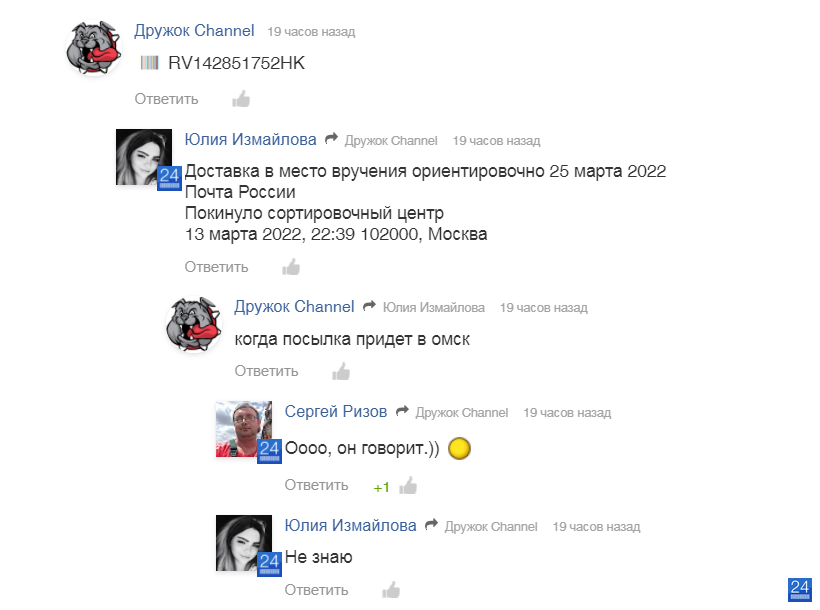The width and height of the screenshot is (820, 610).
Task: Reply to Юлия's delivery estimate comment
Action: point(216,267)
